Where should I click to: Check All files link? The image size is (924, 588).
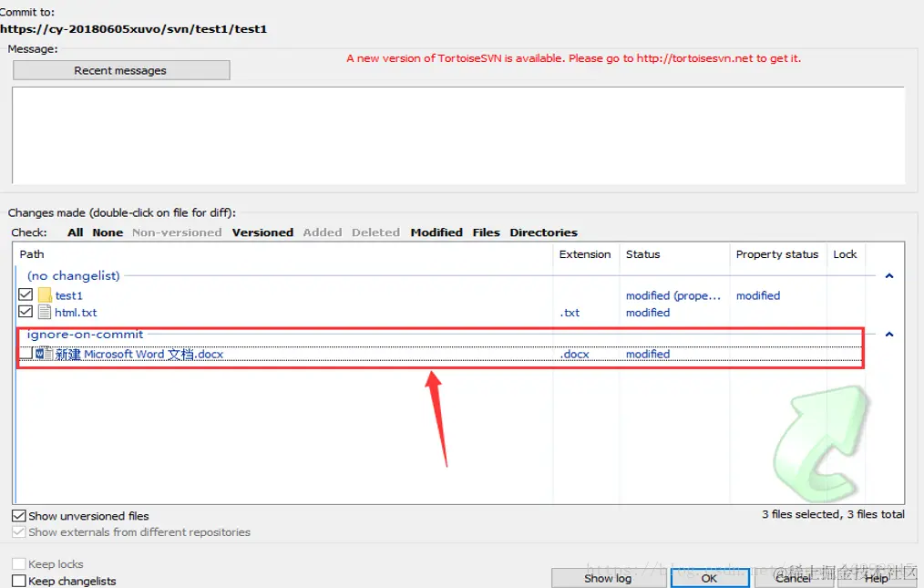tap(75, 232)
